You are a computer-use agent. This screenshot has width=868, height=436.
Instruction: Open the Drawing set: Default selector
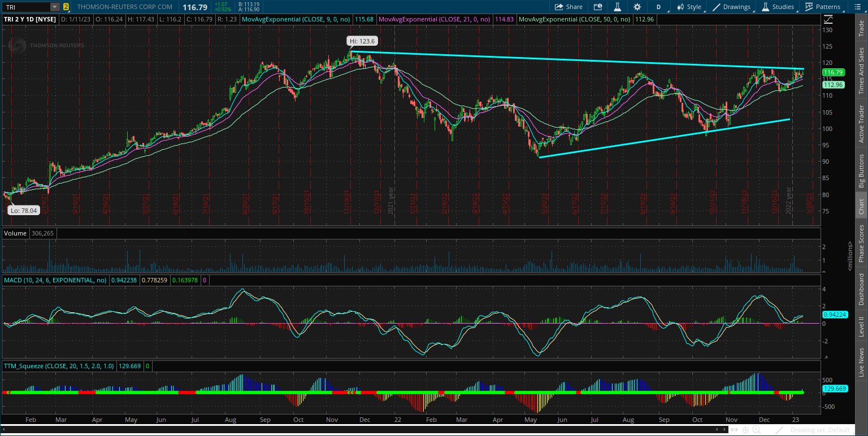pyautogui.click(x=820, y=430)
